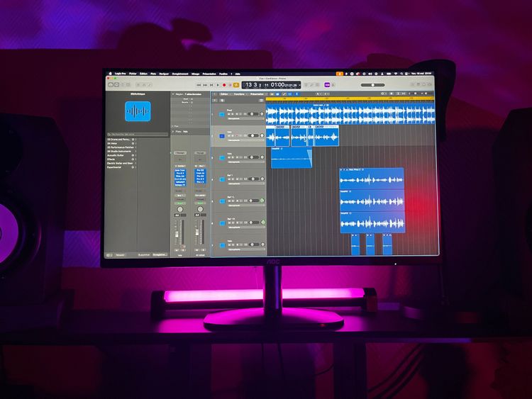Toggle the purple Count-in button

click(x=327, y=85)
